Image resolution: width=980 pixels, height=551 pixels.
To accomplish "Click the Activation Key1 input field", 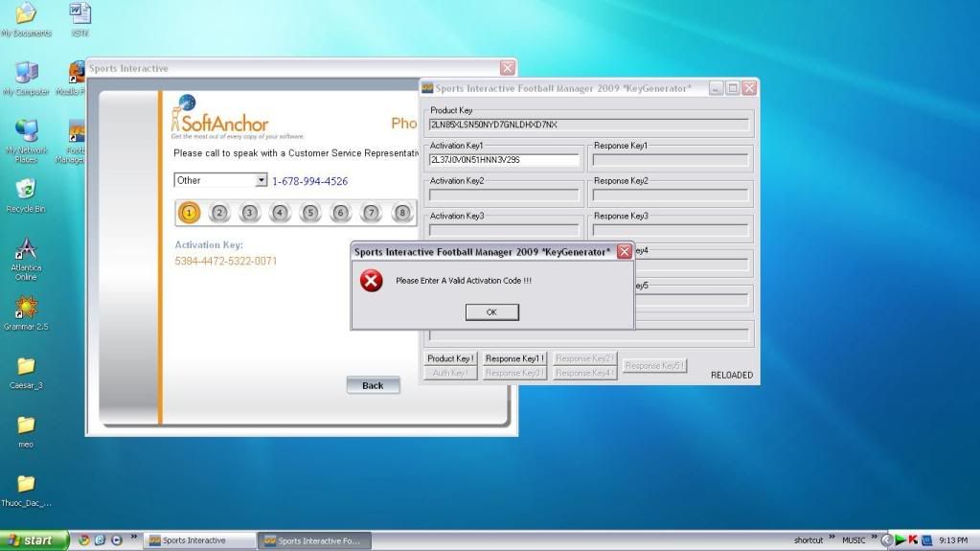I will (504, 160).
